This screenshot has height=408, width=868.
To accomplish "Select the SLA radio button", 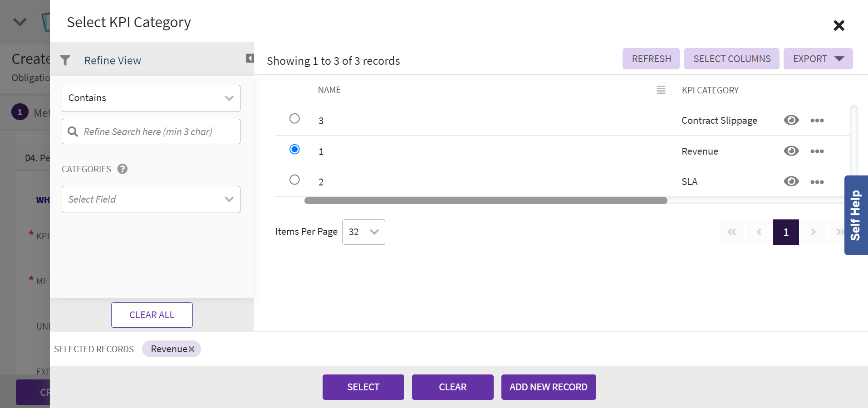I will point(294,180).
